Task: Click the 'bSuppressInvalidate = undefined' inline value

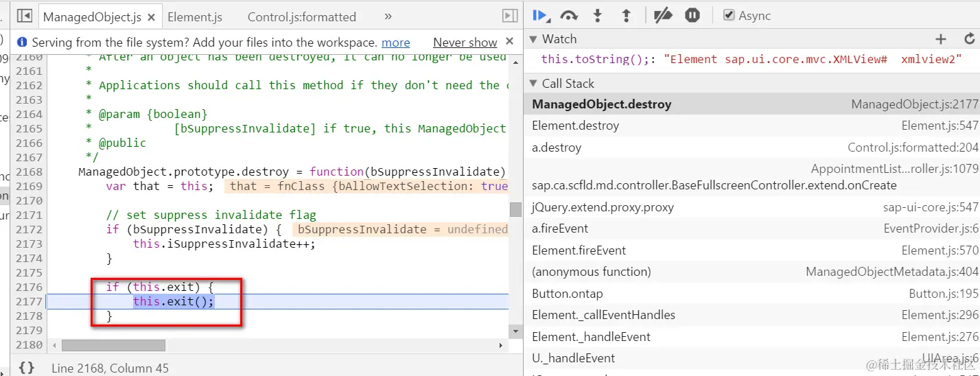Action: point(401,229)
